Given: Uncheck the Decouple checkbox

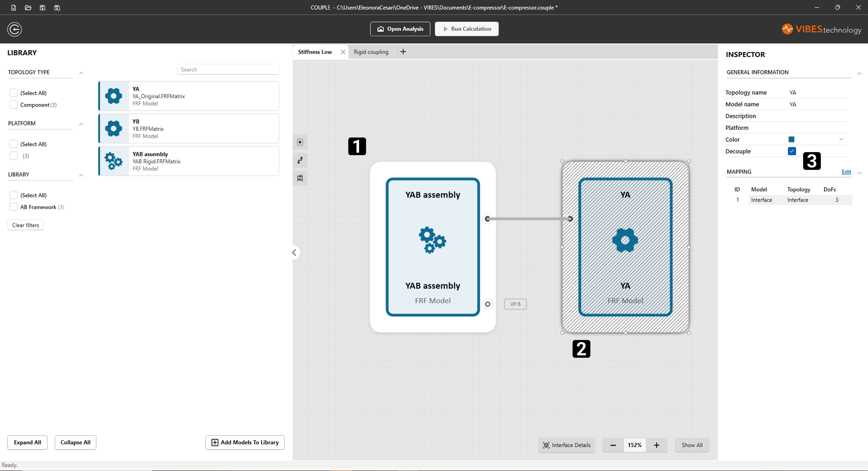Looking at the screenshot, I should click(791, 151).
